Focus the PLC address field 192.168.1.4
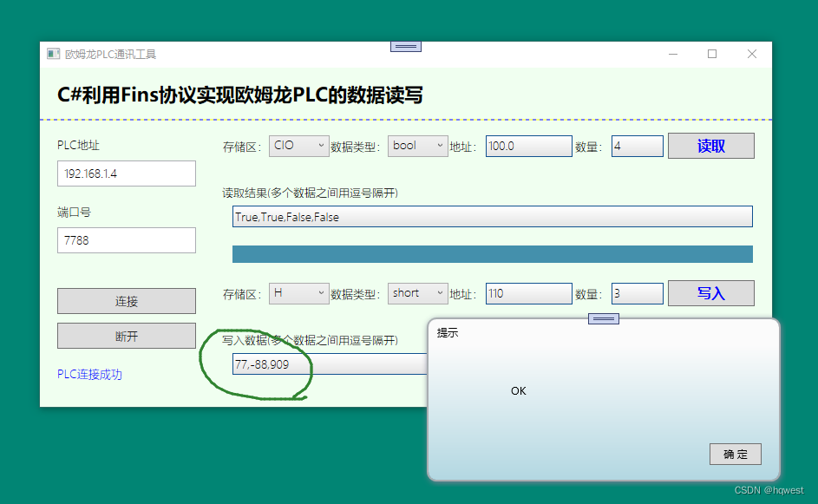818x504 pixels. (x=127, y=173)
